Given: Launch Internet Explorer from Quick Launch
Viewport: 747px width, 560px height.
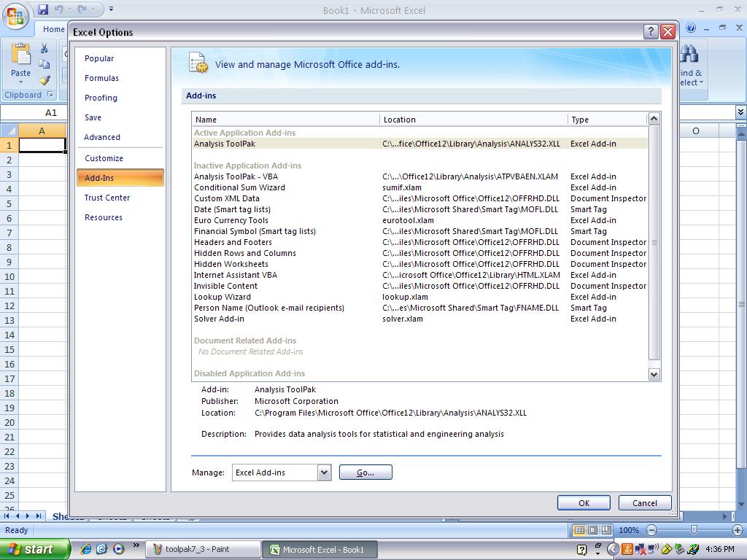Looking at the screenshot, I should tap(86, 549).
